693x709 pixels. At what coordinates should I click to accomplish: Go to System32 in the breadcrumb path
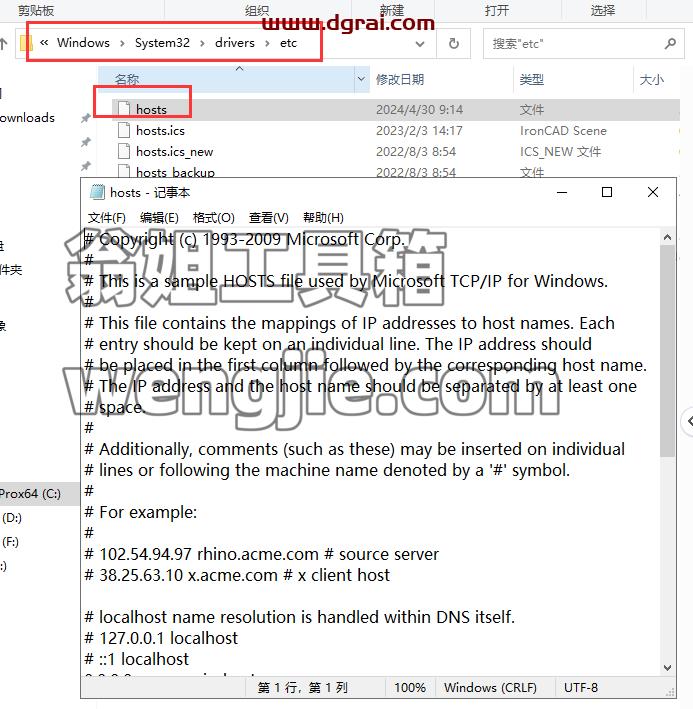tap(162, 43)
